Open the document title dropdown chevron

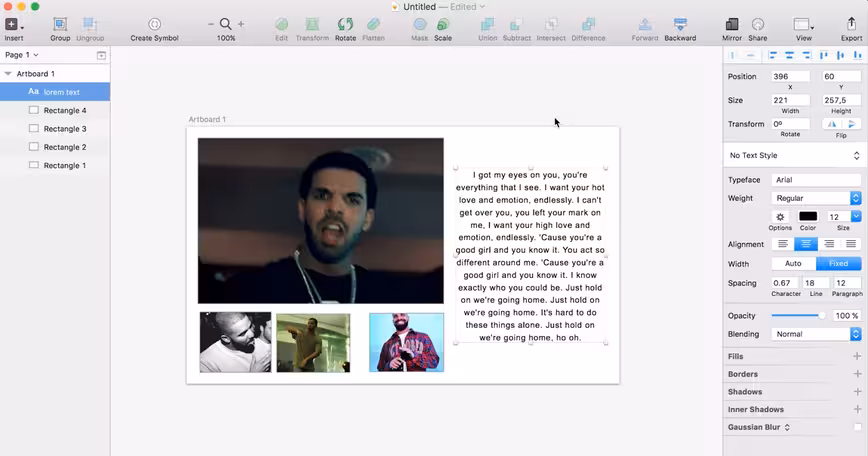click(482, 7)
